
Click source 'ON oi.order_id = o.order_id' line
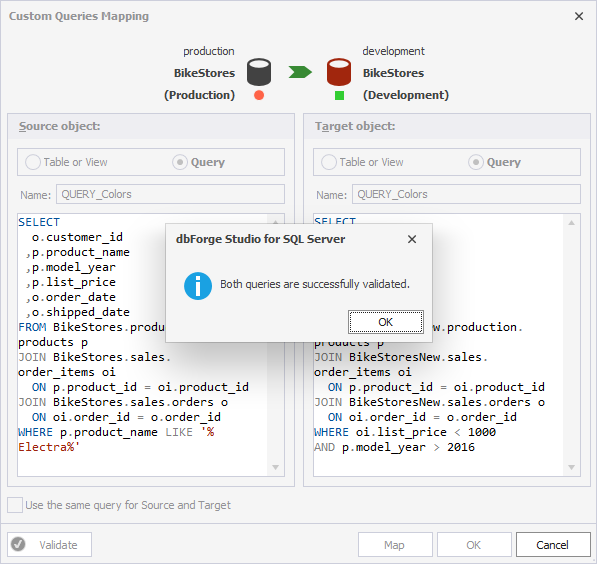tap(126, 417)
